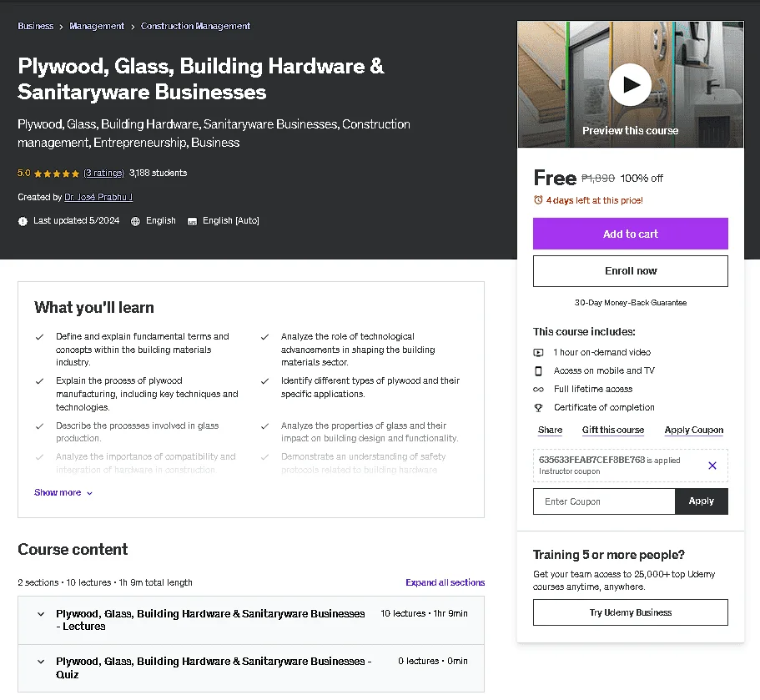The height and width of the screenshot is (700, 760).
Task: Click the mobile device icon for mobile access
Action: click(538, 370)
